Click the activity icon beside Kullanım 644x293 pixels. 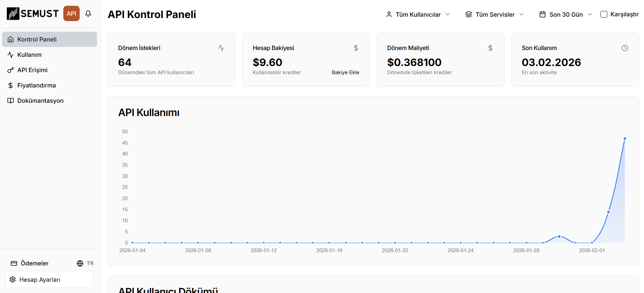point(11,55)
